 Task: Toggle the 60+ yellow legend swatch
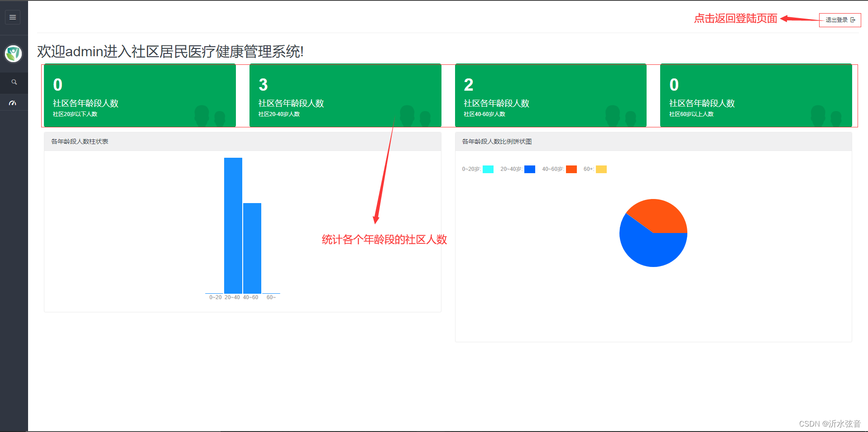[601, 169]
